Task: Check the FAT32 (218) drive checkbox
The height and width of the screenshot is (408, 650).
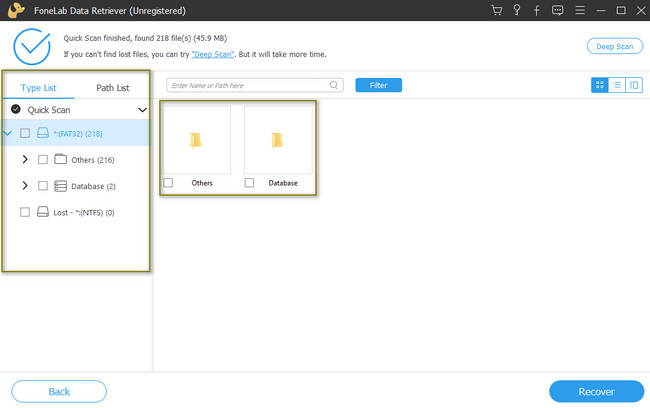Action: point(25,133)
